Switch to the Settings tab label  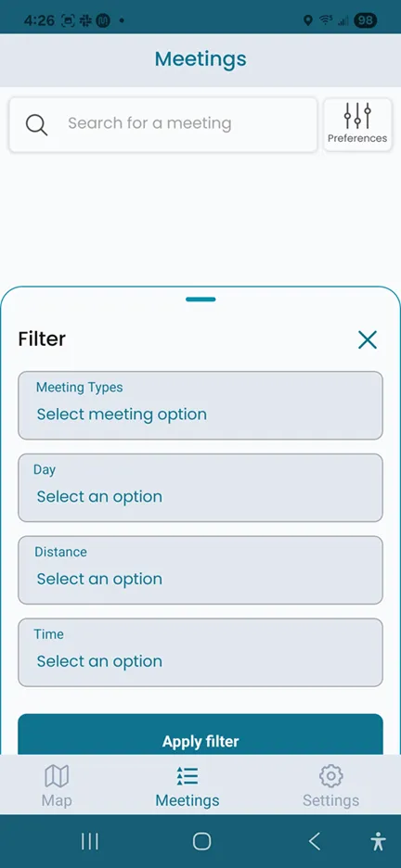click(330, 800)
